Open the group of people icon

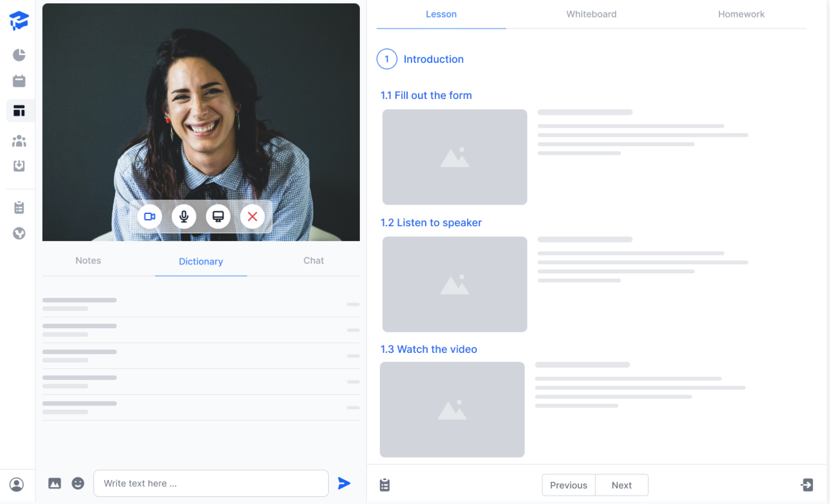[19, 141]
